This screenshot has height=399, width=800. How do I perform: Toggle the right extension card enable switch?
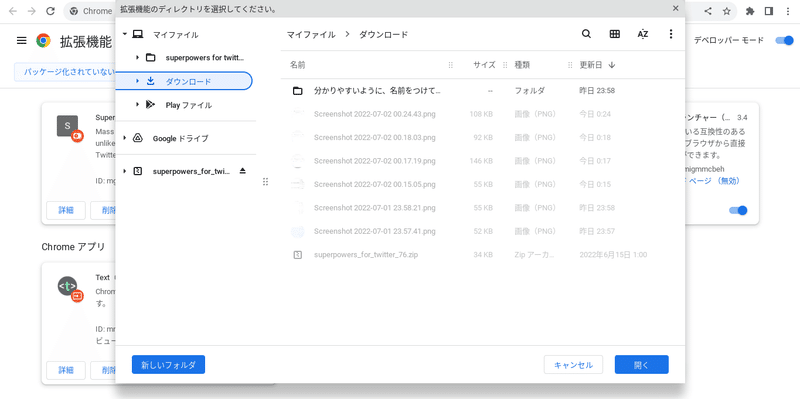click(x=738, y=210)
